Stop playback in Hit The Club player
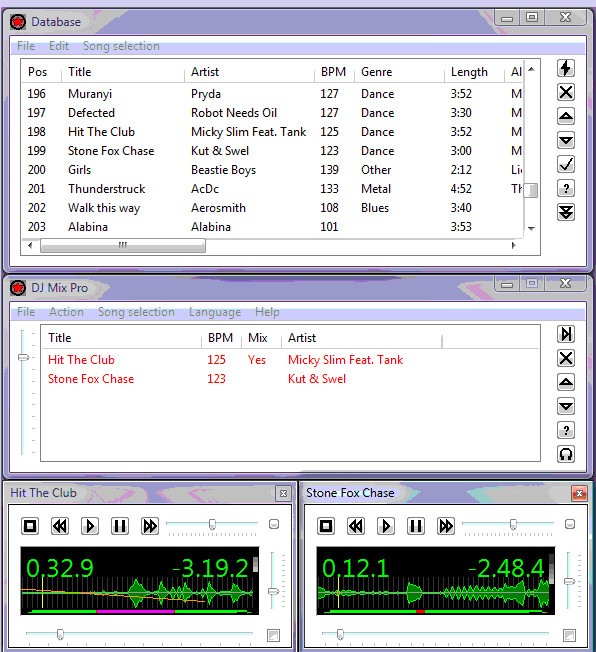The image size is (596, 652). click(x=30, y=526)
